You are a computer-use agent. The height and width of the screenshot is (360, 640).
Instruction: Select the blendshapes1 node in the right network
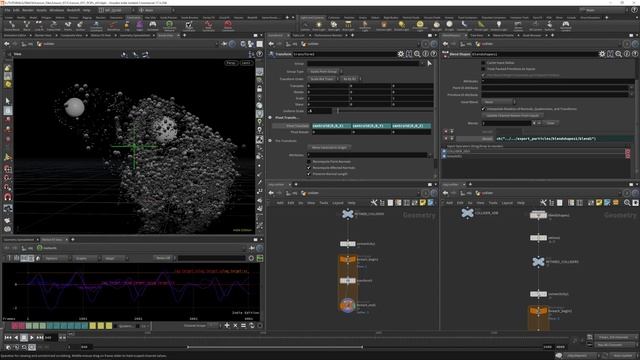[x=538, y=215]
